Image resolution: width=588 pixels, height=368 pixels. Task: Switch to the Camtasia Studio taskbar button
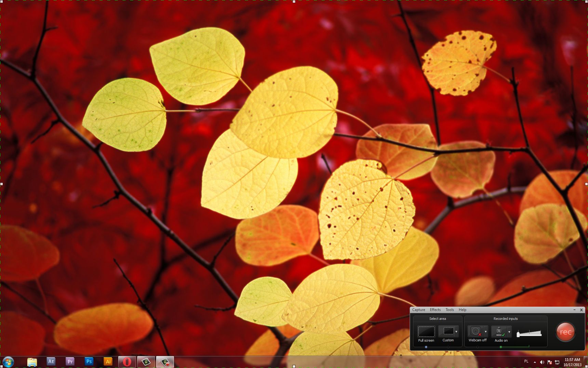click(146, 362)
